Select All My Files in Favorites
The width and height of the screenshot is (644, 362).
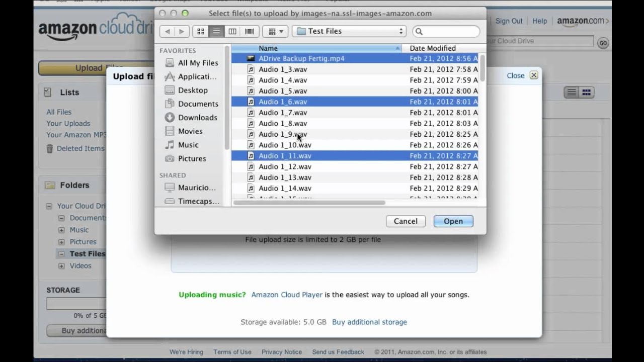(192, 63)
